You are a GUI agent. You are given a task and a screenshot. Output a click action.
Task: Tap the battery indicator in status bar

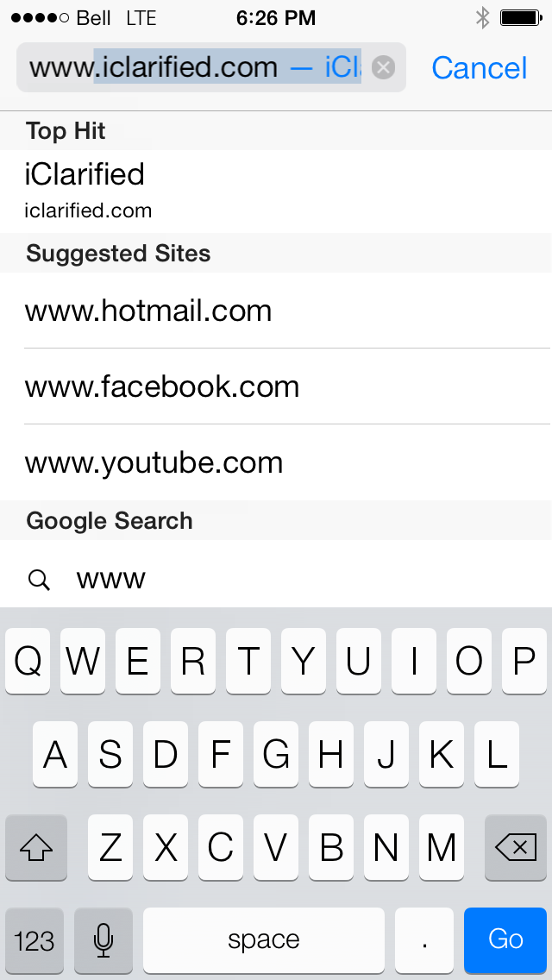[x=521, y=18]
